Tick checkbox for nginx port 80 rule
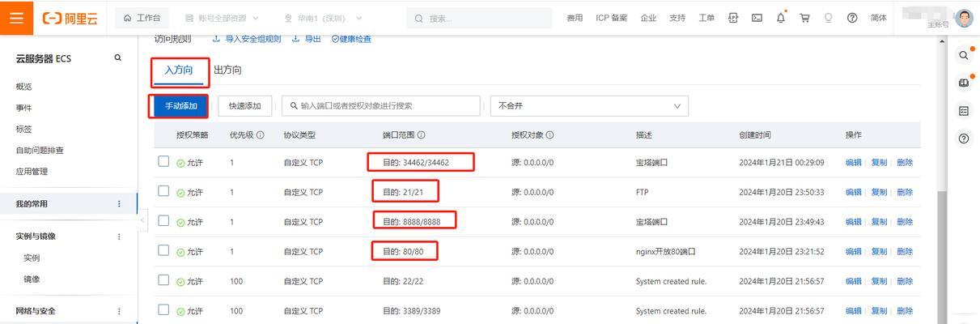The height and width of the screenshot is (324, 980). pyautogui.click(x=163, y=251)
